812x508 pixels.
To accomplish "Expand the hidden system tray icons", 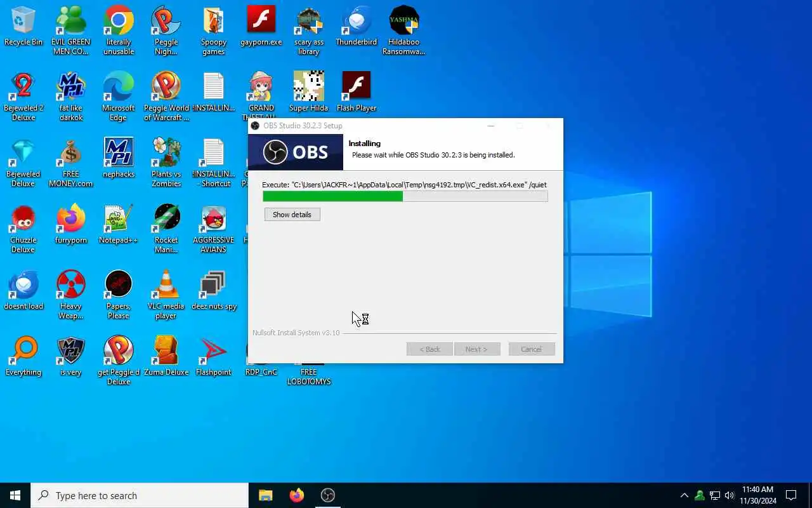I will coord(684,495).
